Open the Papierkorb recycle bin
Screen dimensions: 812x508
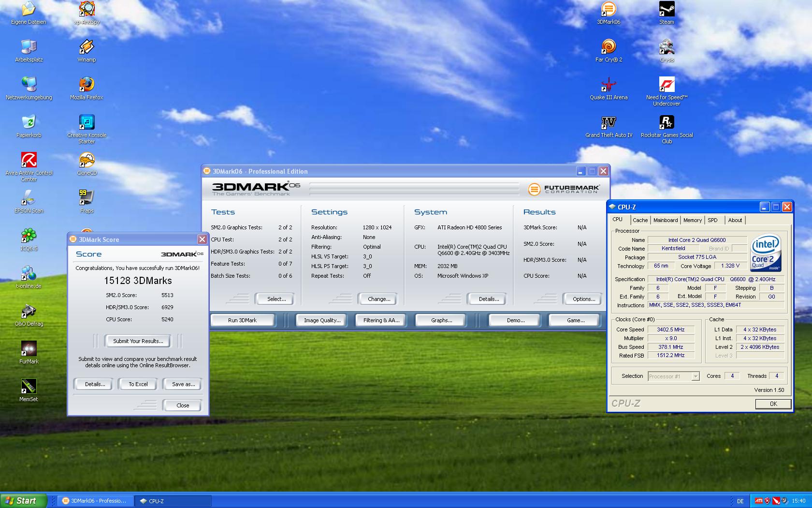29,126
